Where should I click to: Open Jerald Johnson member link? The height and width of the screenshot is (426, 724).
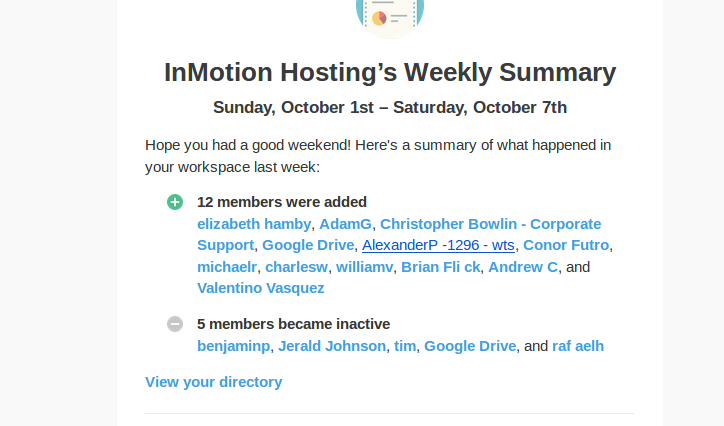coord(331,346)
